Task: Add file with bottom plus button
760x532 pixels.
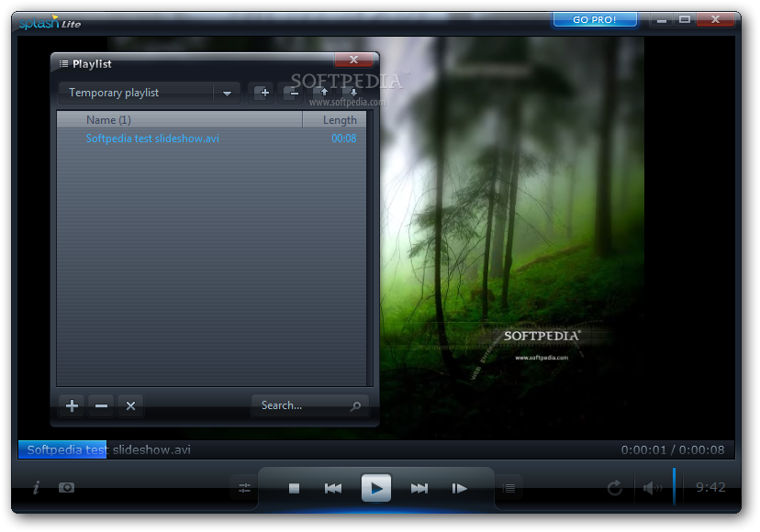Action: [x=72, y=405]
